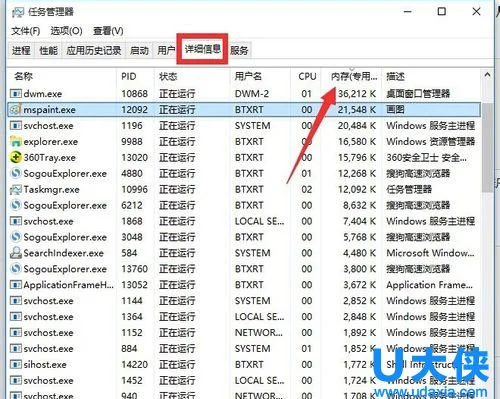Select the explorer.exe process name
This screenshot has height=399, width=500.
[x=51, y=142]
